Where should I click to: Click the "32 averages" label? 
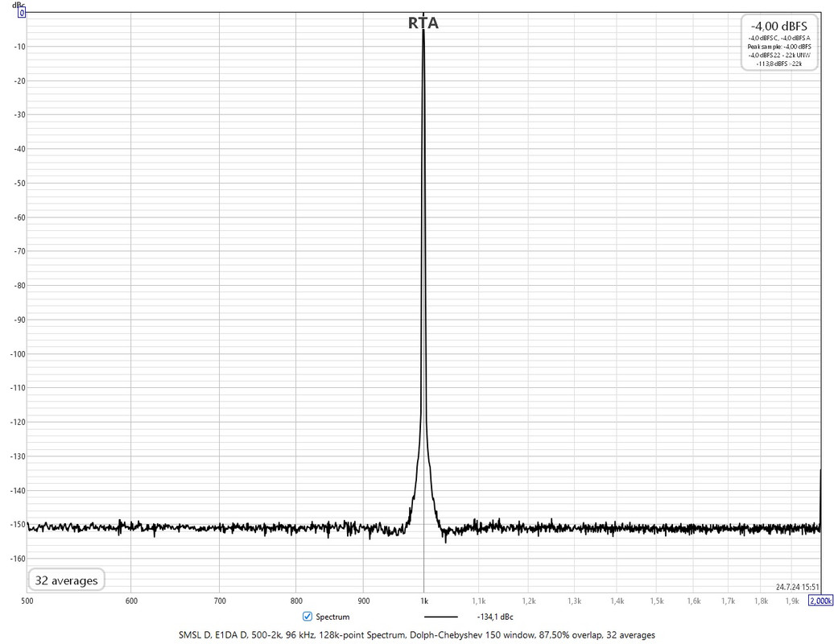[67, 580]
